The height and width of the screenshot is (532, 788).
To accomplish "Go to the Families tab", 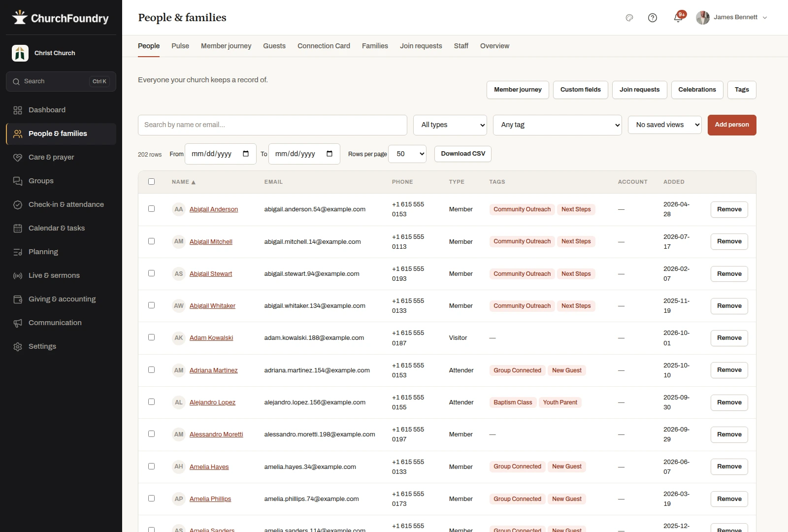I will coord(375,46).
